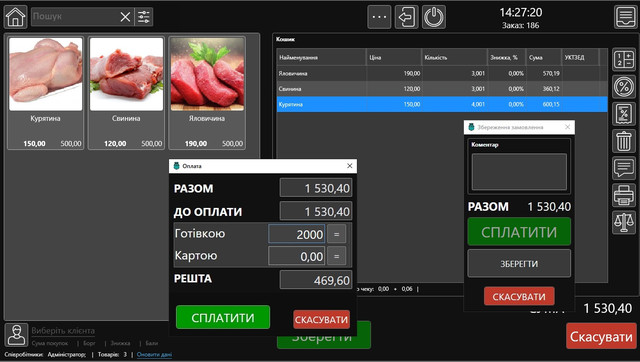Clear the search field with X
The width and height of the screenshot is (640, 362).
[x=125, y=17]
